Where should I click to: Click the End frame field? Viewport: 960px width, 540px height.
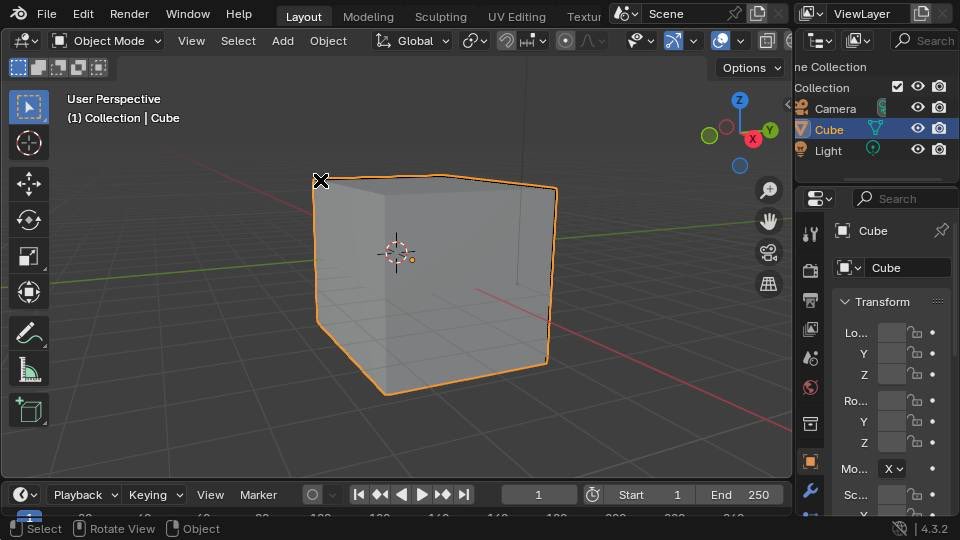[740, 495]
